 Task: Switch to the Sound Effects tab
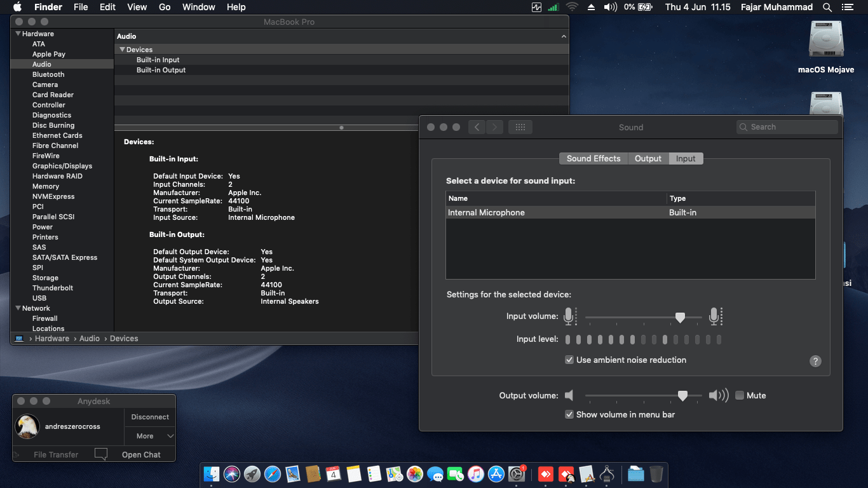point(593,158)
